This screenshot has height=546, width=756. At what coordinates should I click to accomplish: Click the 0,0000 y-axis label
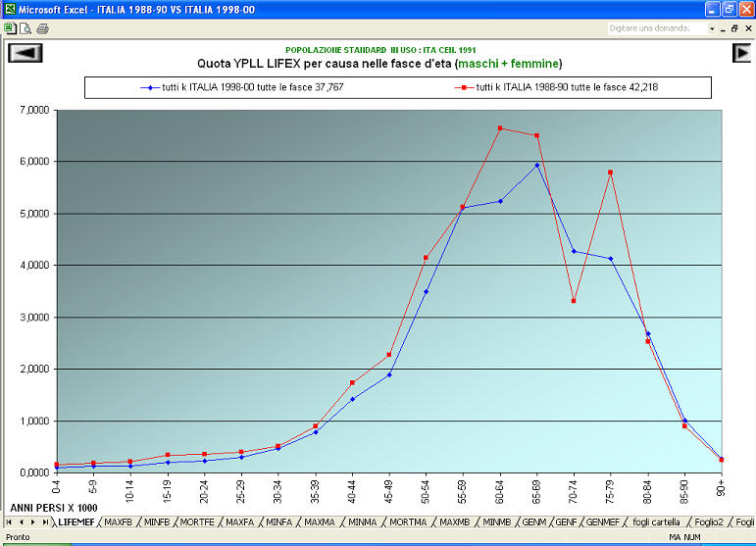point(34,472)
